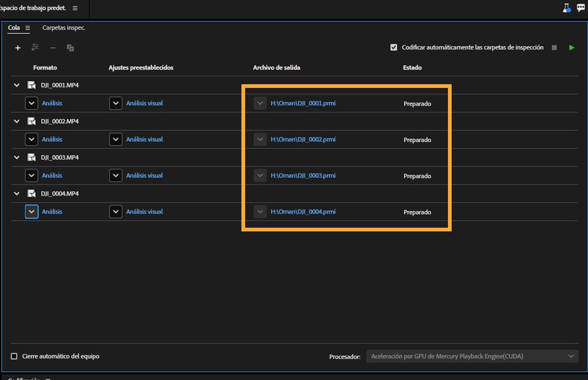The image size is (588, 380).
Task: Open format dropdown for DJI_0004 output
Action: [32, 212]
